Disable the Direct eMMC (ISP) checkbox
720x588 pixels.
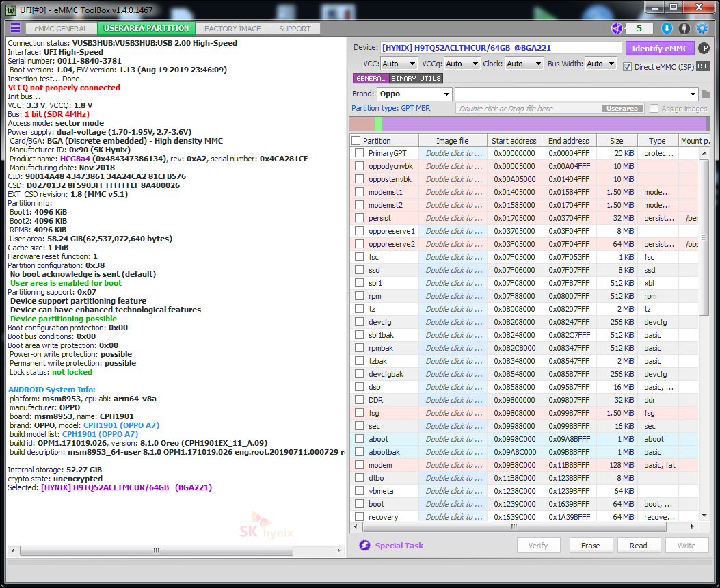[x=627, y=66]
